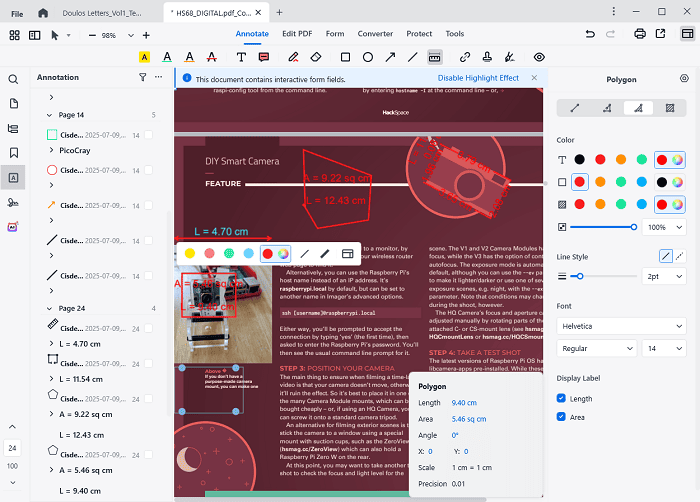Click Disable Highlight Effect link
This screenshot has height=502, width=700.
(478, 78)
